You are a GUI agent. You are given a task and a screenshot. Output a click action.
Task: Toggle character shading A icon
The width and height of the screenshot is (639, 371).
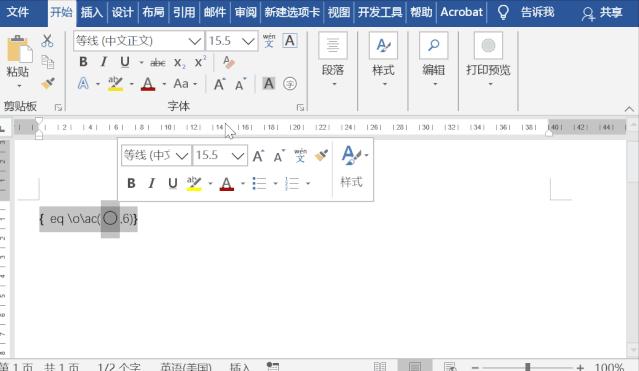coord(269,84)
